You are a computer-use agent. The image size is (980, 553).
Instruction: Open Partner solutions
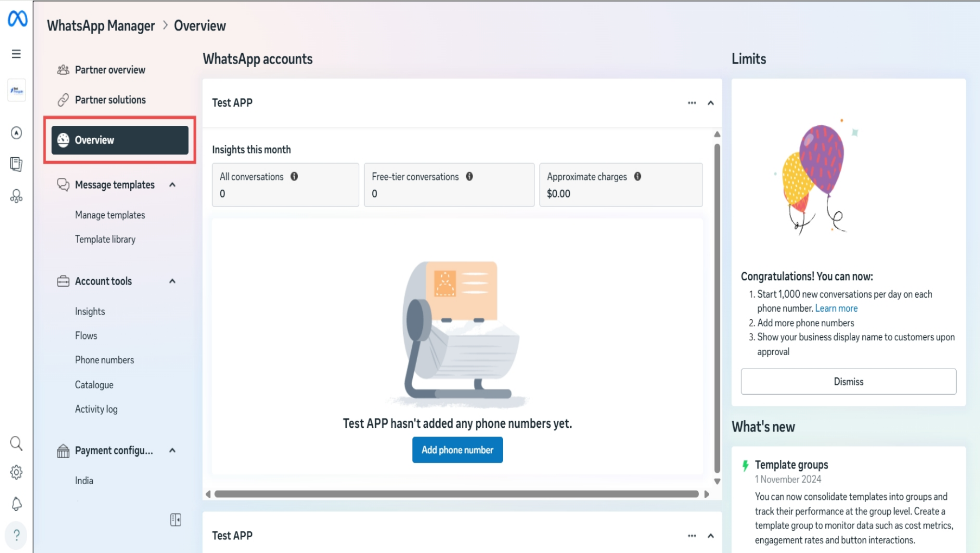[x=110, y=100]
